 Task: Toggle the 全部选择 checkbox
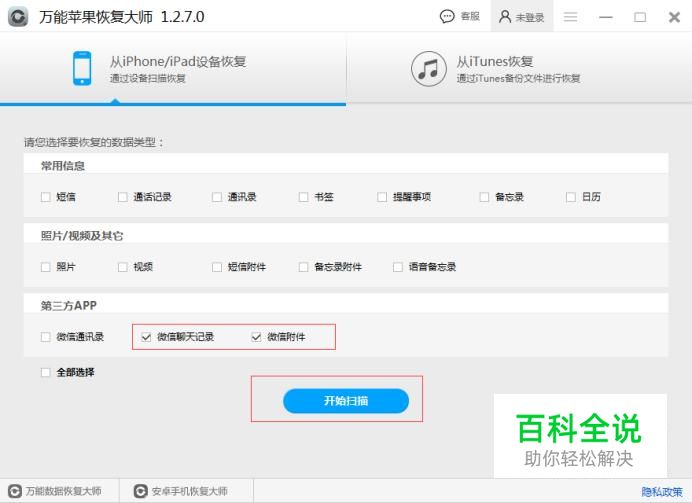[x=45, y=372]
